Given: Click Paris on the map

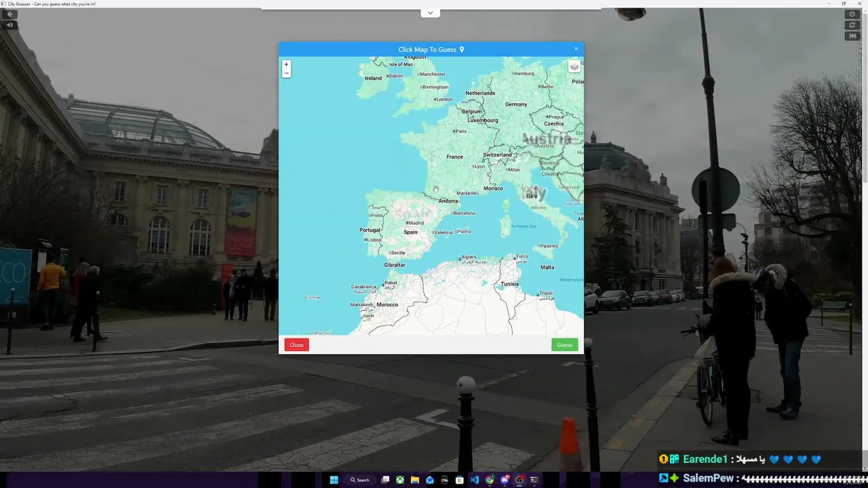Looking at the screenshot, I should (460, 131).
